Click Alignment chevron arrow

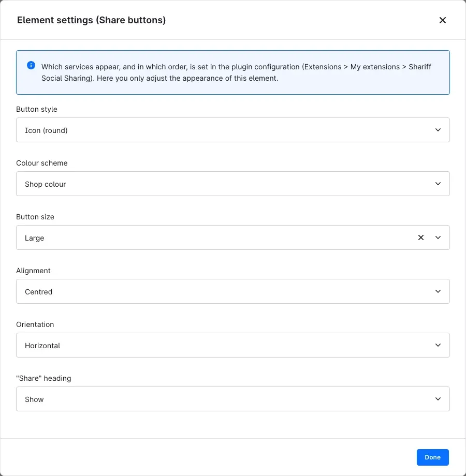(438, 291)
